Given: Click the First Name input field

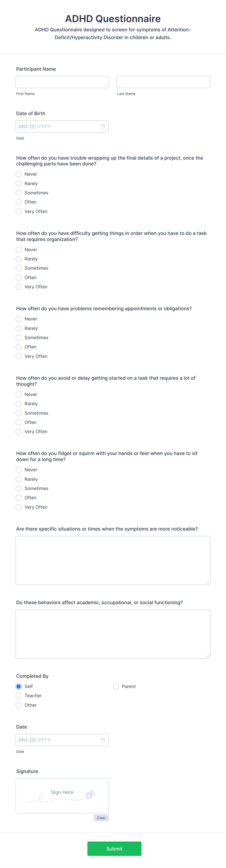Looking at the screenshot, I should pyautogui.click(x=62, y=82).
